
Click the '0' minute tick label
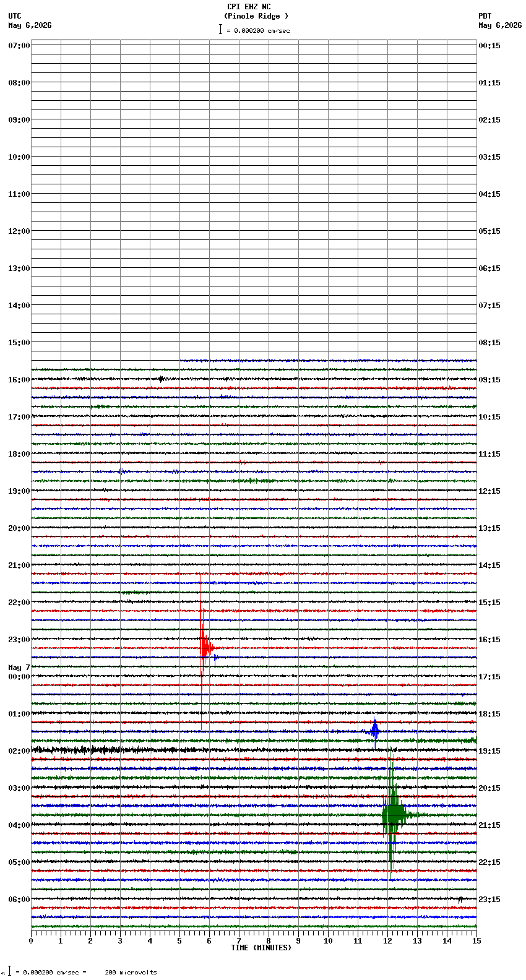[x=31, y=941]
